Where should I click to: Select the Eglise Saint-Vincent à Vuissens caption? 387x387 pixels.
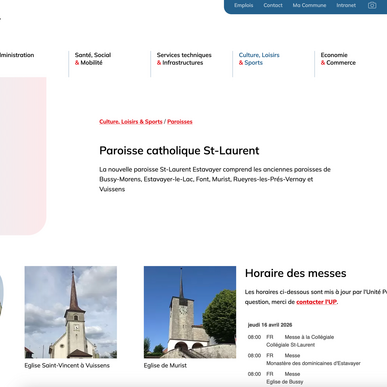67,366
